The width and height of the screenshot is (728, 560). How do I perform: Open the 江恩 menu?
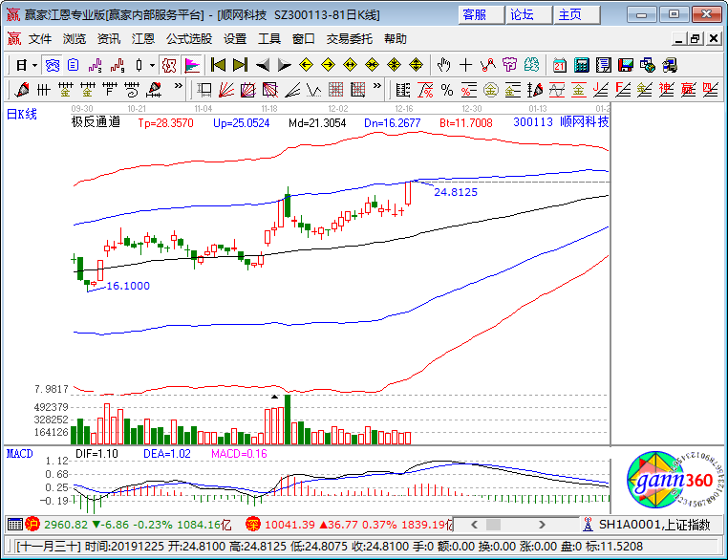(142, 39)
